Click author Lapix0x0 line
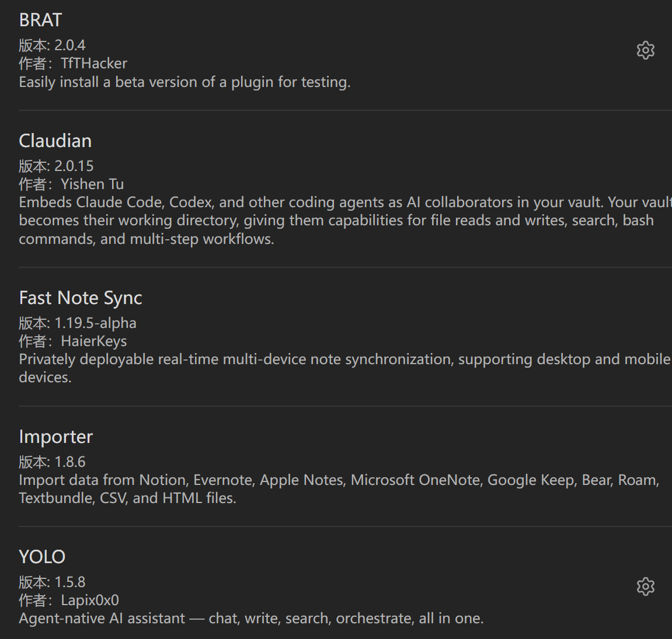 coord(69,600)
